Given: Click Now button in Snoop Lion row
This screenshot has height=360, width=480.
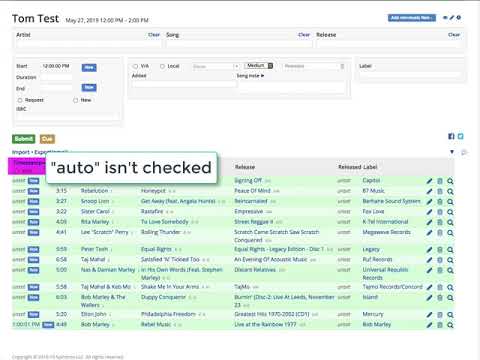Looking at the screenshot, I should 33,202.
